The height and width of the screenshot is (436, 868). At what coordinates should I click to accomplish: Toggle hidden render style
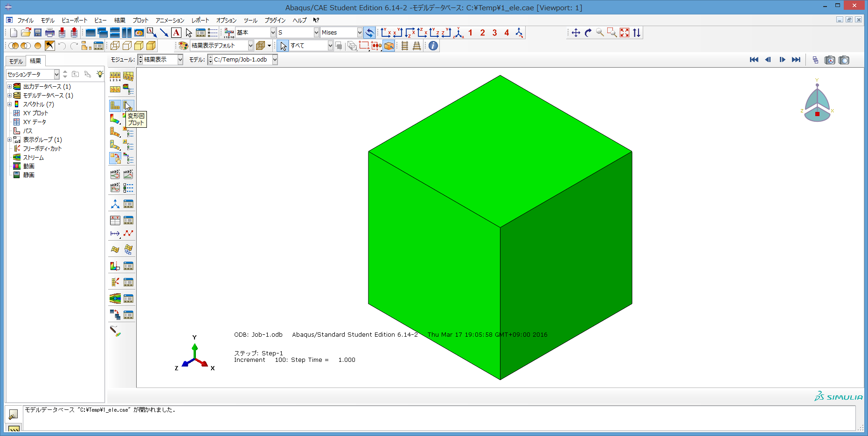[x=127, y=46]
